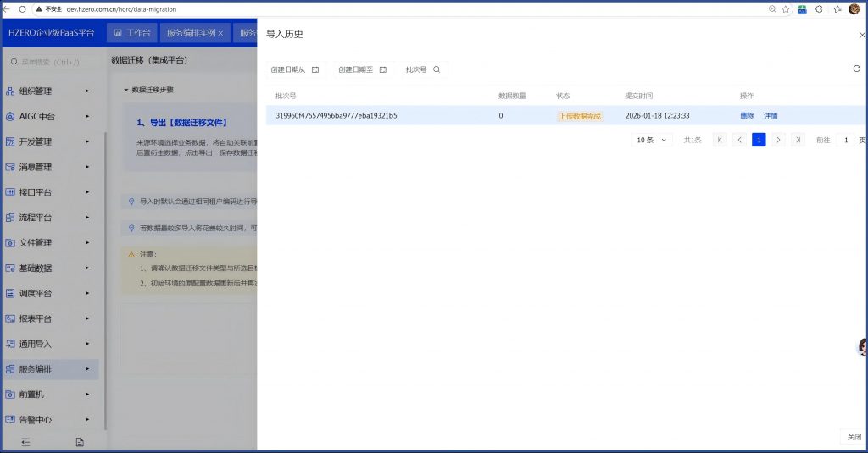Click the 前往 page number input field
868x453 pixels.
coord(844,140)
